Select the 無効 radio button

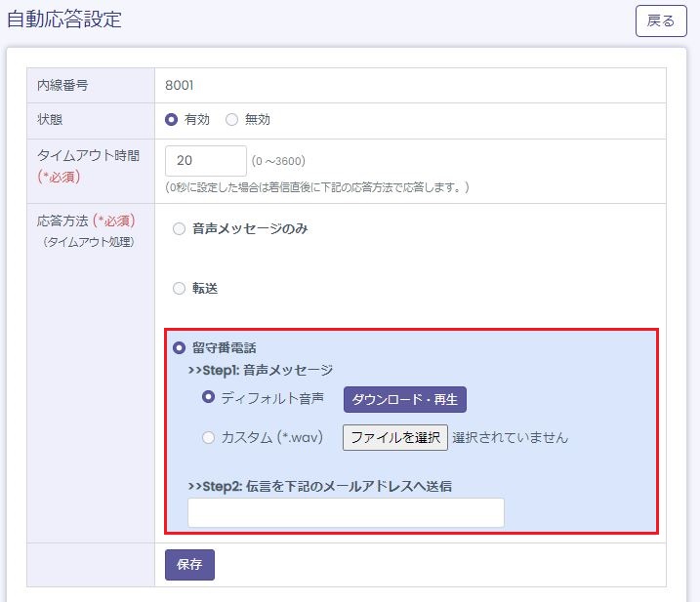231,120
